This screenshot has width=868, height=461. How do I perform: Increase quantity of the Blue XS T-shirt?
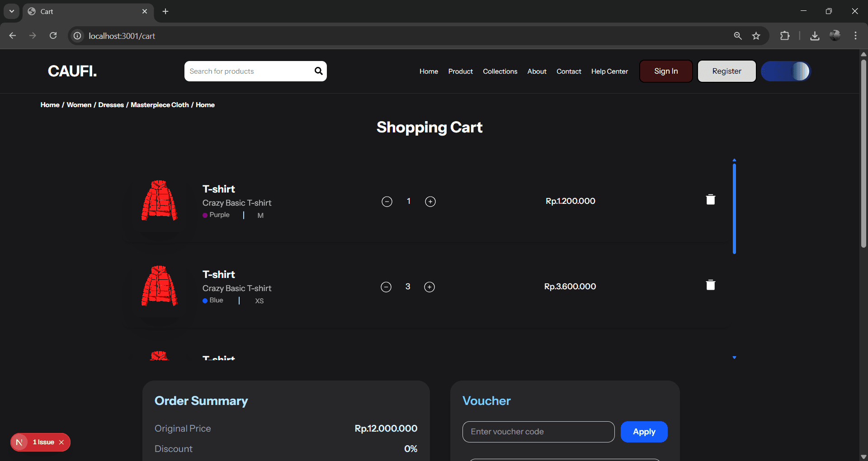pyautogui.click(x=429, y=287)
